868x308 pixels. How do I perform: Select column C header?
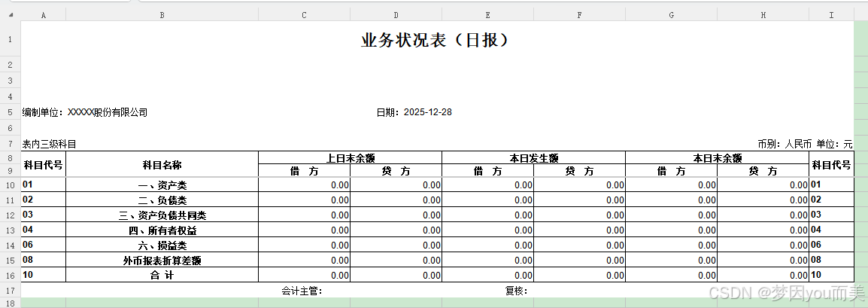pos(304,15)
